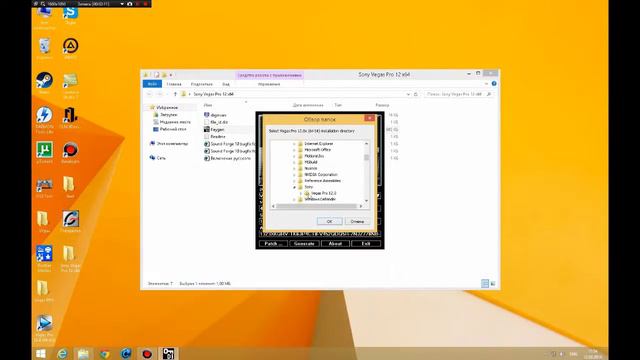Image resolution: width=640 pixels, height=360 pixels.
Task: Expand the Microsoft Office folder node
Action: coord(294,150)
